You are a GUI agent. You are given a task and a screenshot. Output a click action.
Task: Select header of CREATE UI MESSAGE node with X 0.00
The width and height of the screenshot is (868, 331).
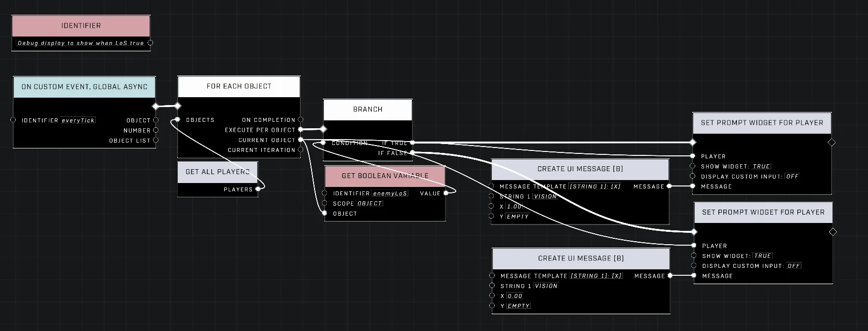581,258
